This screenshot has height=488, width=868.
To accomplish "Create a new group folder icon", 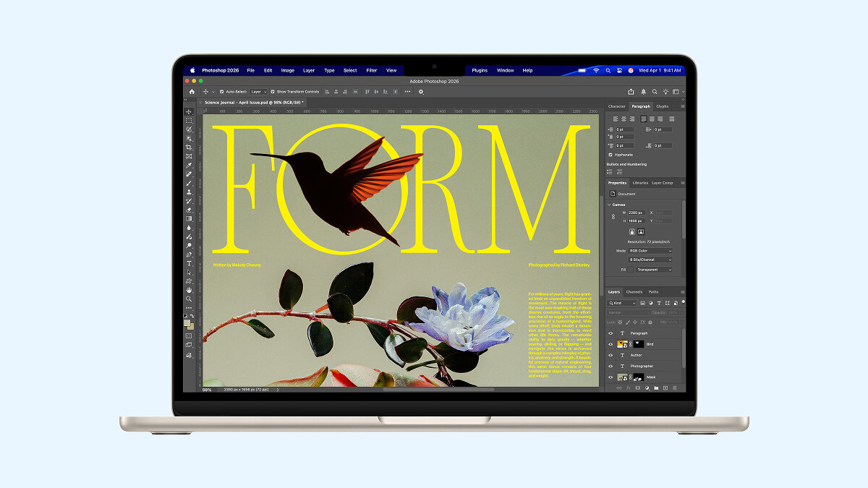I will (x=656, y=388).
